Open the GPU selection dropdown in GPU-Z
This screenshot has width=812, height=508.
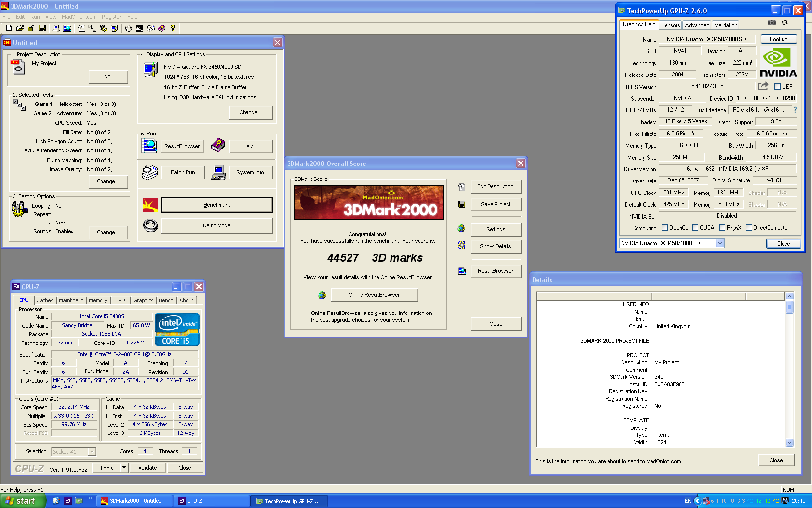pyautogui.click(x=720, y=243)
